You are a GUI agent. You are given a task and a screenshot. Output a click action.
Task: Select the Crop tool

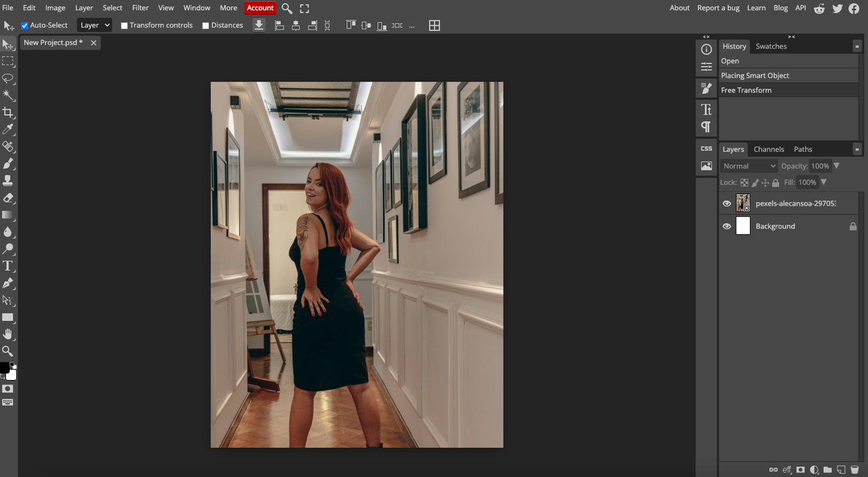tap(7, 113)
